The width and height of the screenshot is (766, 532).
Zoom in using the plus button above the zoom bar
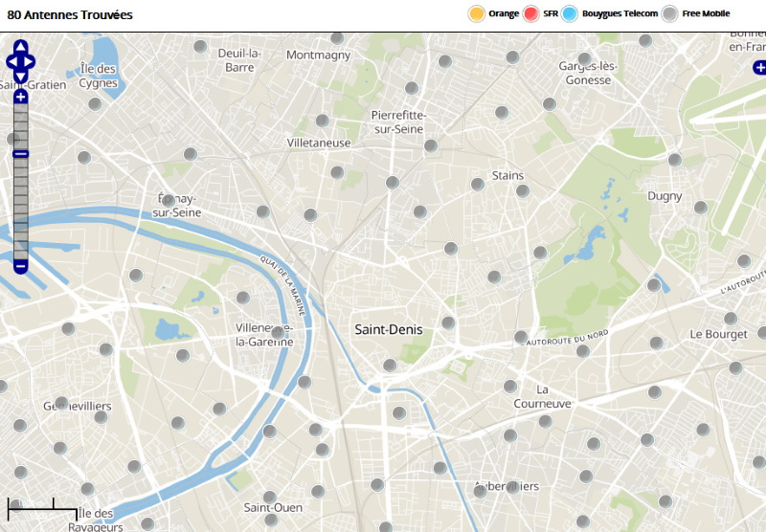tap(20, 97)
